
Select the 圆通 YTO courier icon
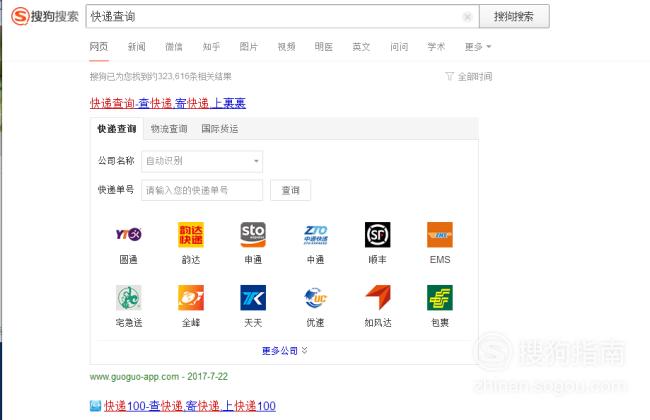tap(129, 235)
